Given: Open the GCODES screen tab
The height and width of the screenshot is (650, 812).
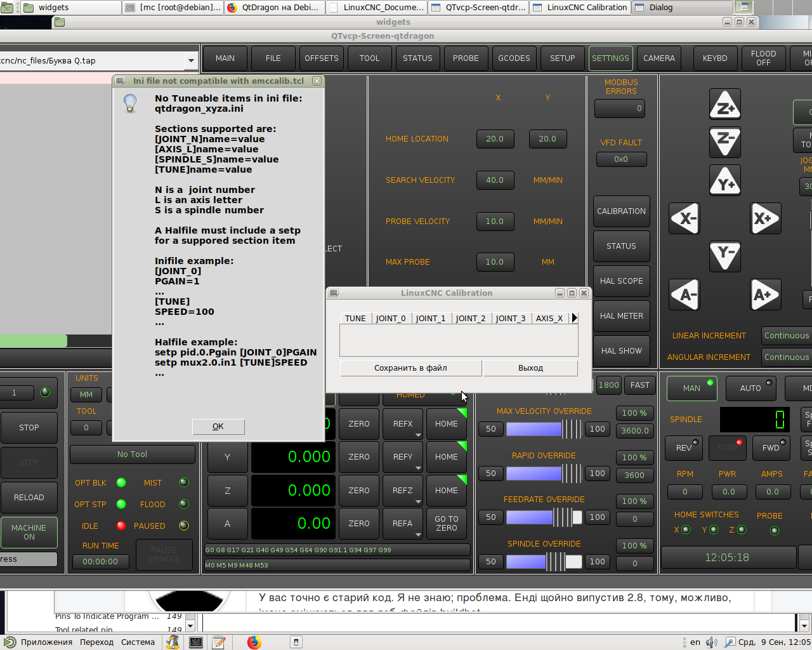Looking at the screenshot, I should (x=514, y=58).
